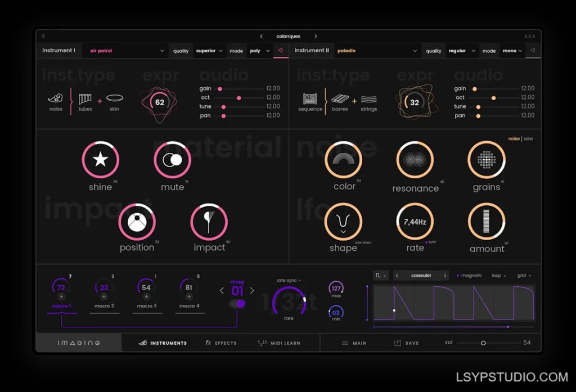Open the air patrol preset dropdown
Image resolution: width=576 pixels, height=392 pixels.
point(125,51)
